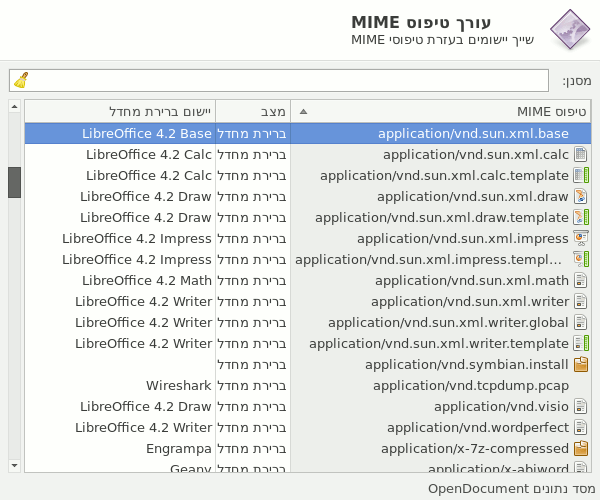600x500 pixels.
Task: Click the package icon for application/vnd.symbian.install
Action: (x=580, y=365)
